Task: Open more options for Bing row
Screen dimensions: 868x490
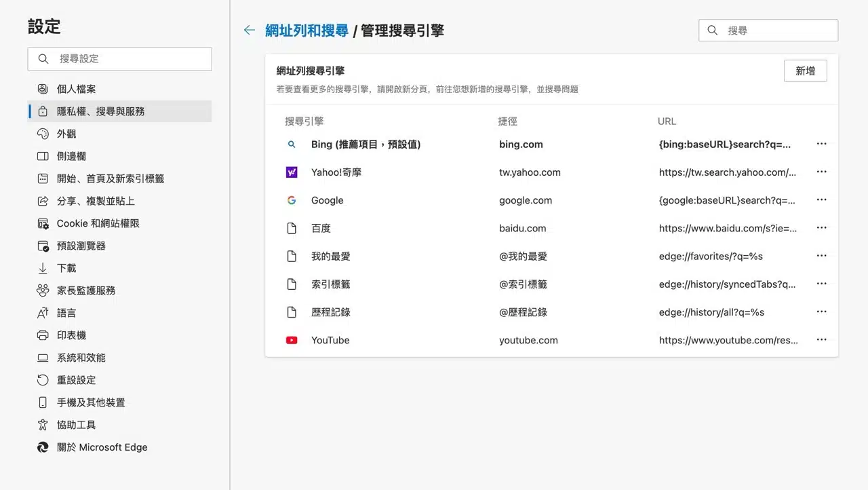Action: (821, 144)
